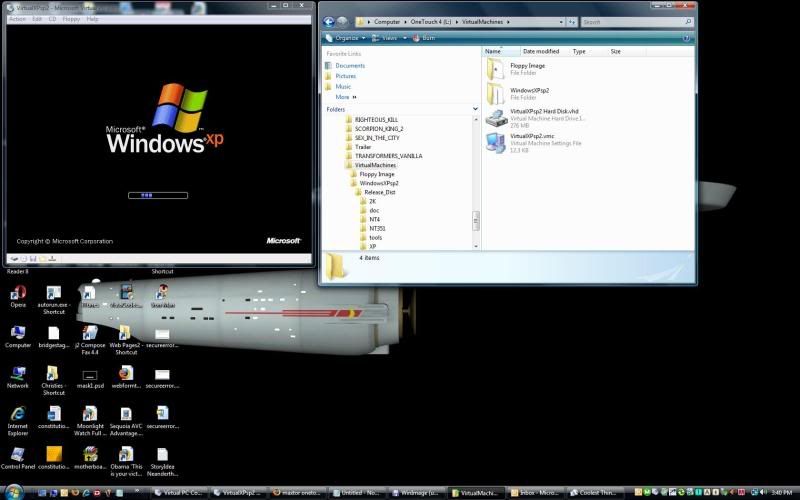The width and height of the screenshot is (800, 500).
Task: Select NT351 folder in tree
Action: (377, 229)
